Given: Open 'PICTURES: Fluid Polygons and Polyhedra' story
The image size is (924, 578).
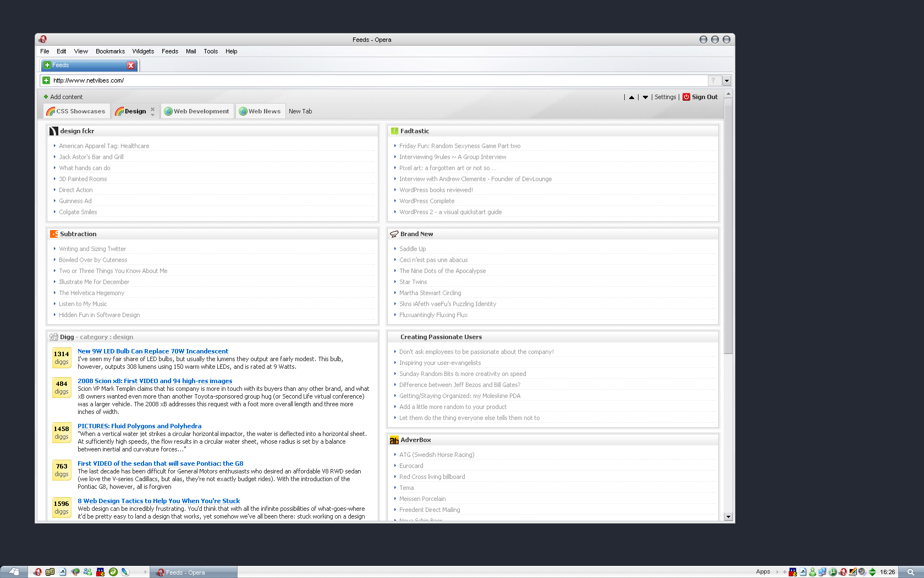Looking at the screenshot, I should coord(140,426).
